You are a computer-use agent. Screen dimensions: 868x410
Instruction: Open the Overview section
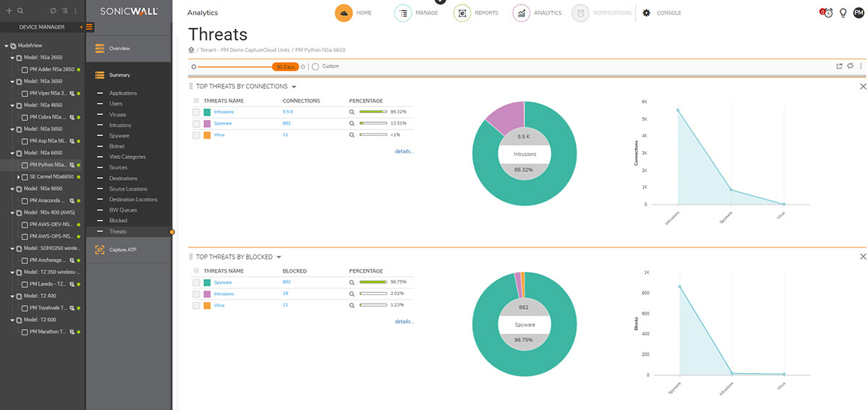pos(129,48)
